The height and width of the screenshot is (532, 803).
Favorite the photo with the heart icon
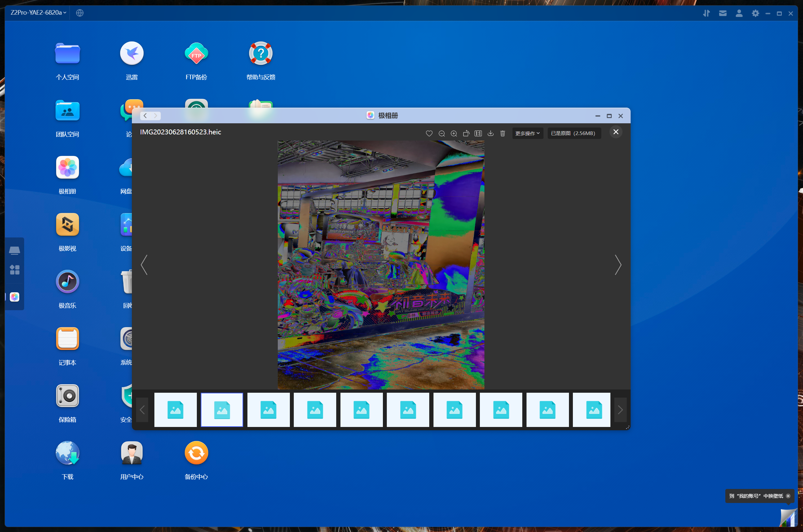pyautogui.click(x=429, y=133)
